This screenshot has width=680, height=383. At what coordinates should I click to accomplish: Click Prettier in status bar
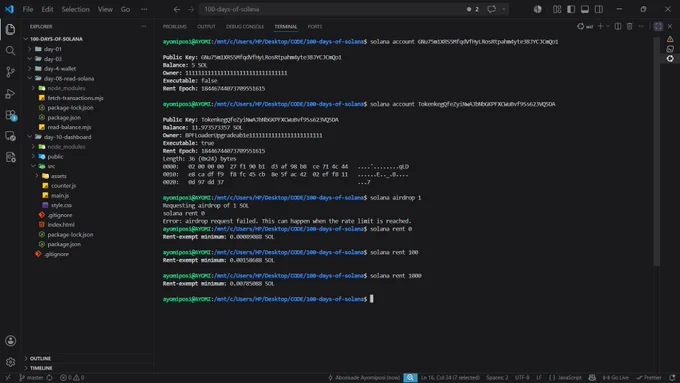[649, 378]
